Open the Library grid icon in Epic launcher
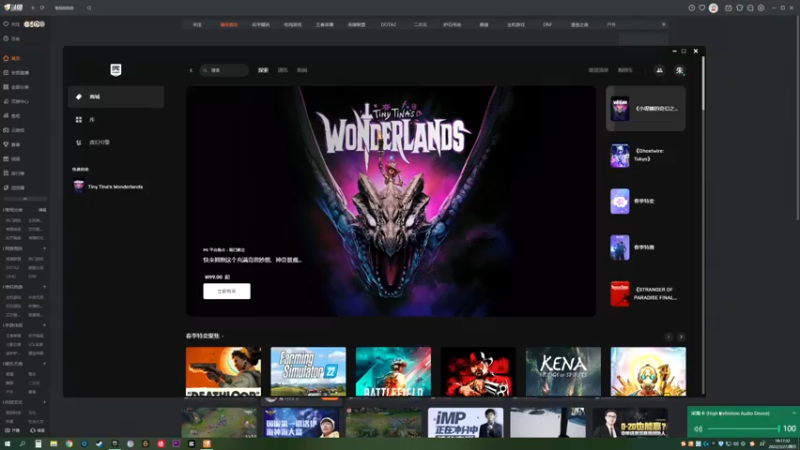 tap(79, 119)
